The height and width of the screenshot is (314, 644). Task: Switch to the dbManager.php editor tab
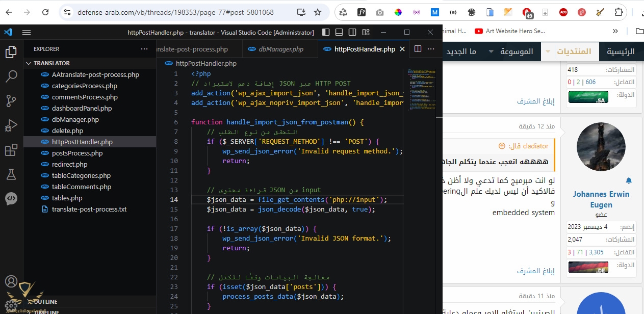click(x=280, y=49)
